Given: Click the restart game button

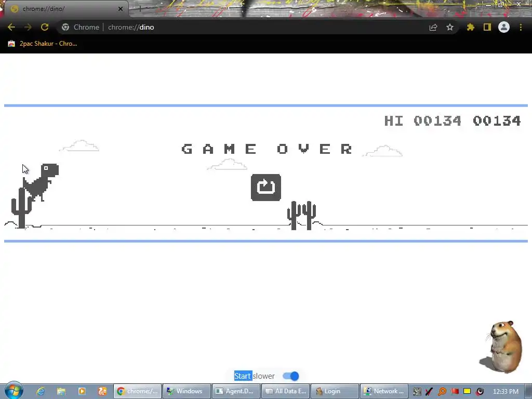Looking at the screenshot, I should coord(265,187).
